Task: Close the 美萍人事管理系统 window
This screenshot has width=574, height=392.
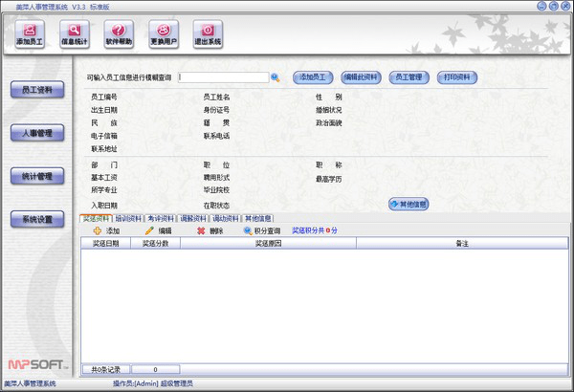Action: point(566,6)
